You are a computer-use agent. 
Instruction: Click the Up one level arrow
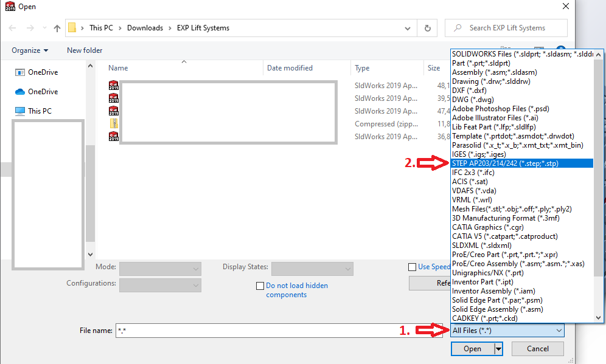point(57,28)
